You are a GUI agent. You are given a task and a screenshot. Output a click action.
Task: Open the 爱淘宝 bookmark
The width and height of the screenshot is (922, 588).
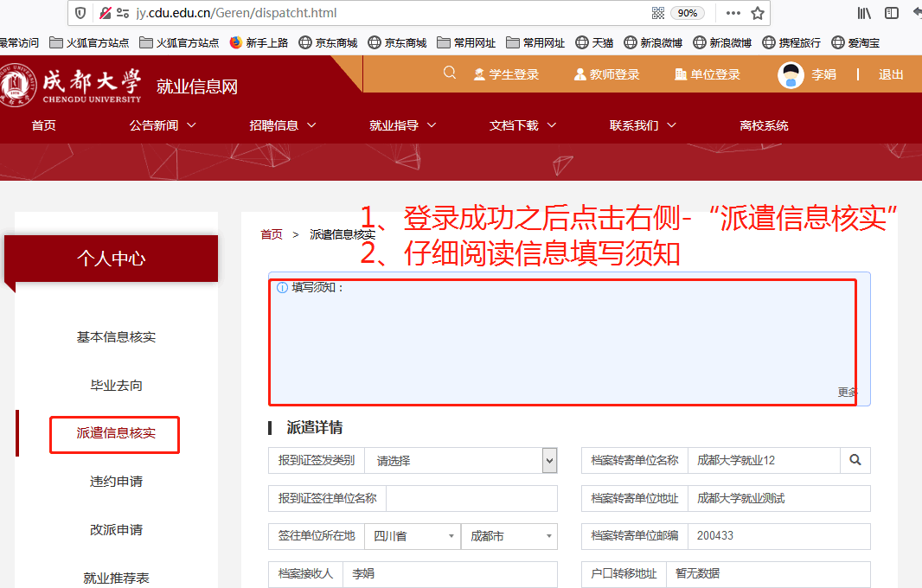point(855,43)
